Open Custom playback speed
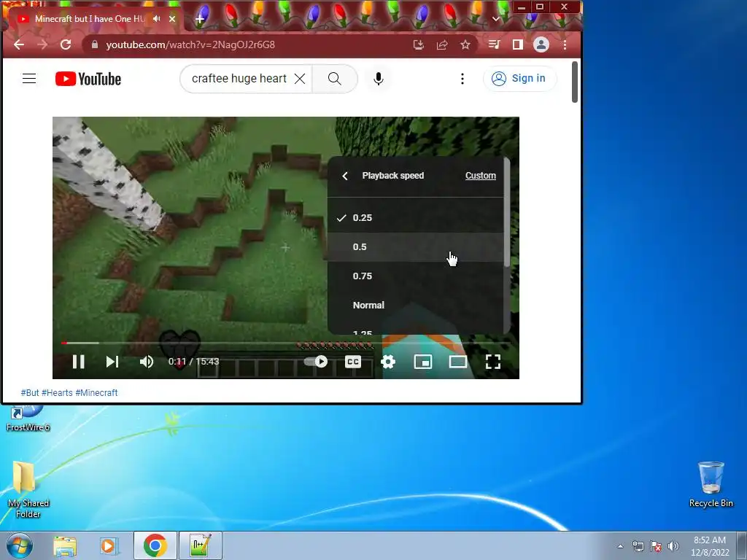Viewport: 747px width, 560px height. [480, 175]
